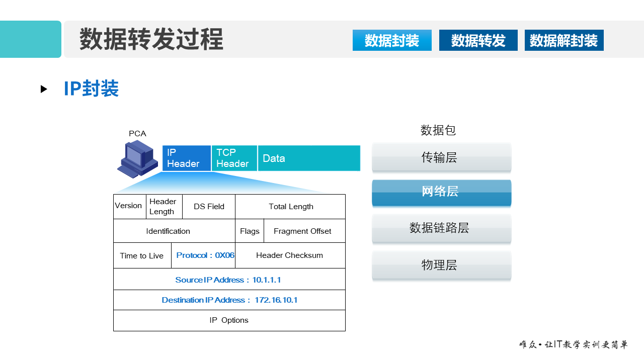Click the 传输层 layer bar

tap(441, 157)
